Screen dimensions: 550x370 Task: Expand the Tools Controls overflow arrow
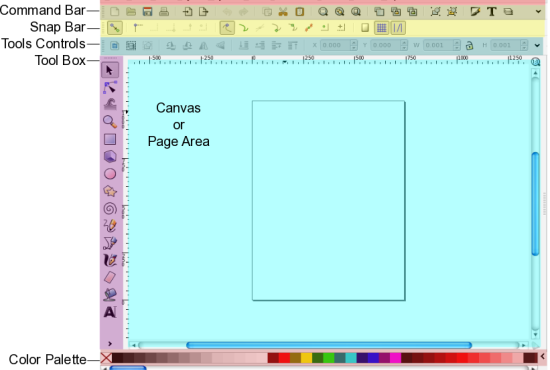point(537,45)
